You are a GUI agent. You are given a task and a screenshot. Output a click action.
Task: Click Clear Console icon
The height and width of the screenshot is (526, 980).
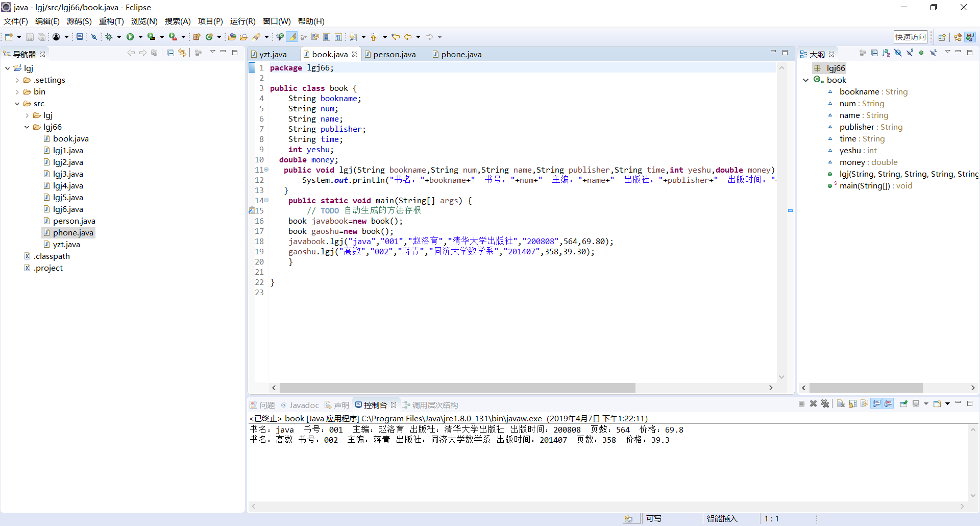[x=840, y=404]
